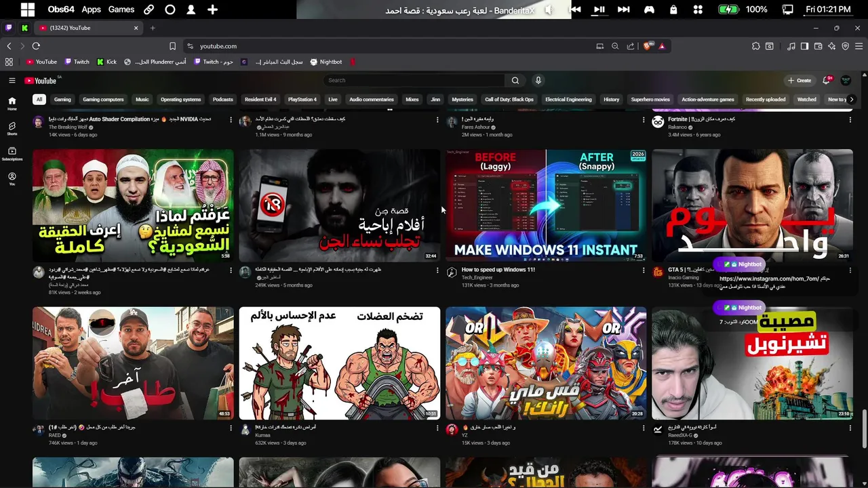The image size is (868, 488).
Task: Open YouTube notifications bell
Action: pos(827,81)
